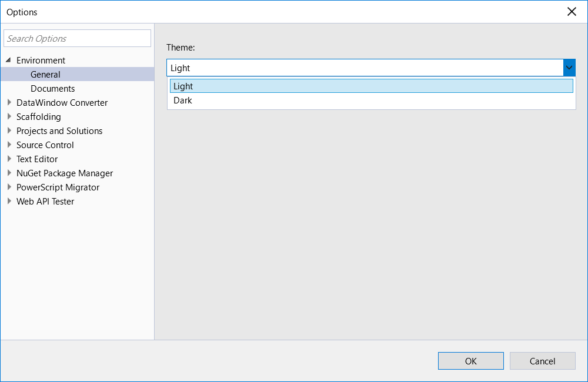Collapse the Environment tree node

(8, 60)
